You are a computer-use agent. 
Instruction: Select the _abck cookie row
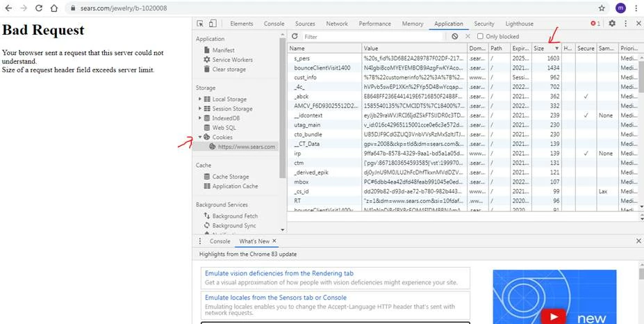click(463, 96)
